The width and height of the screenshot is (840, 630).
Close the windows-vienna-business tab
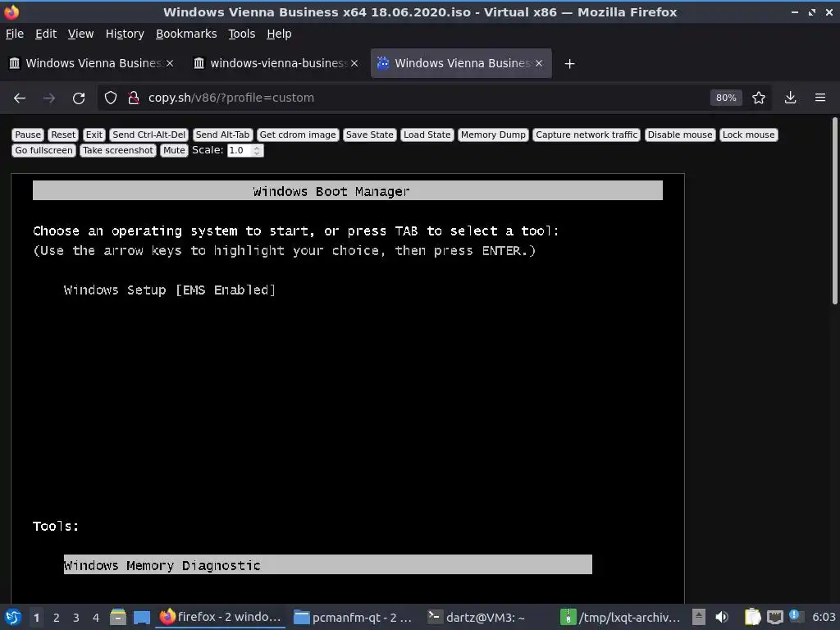[x=354, y=63]
